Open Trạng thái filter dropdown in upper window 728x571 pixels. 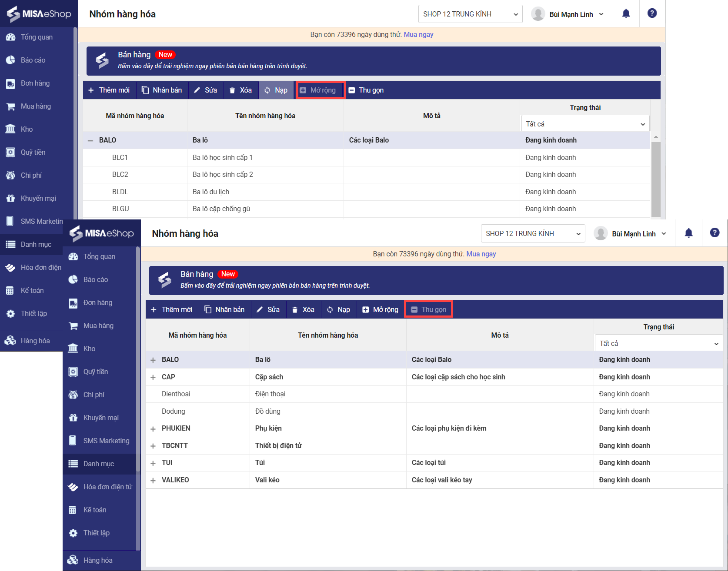pyautogui.click(x=585, y=124)
